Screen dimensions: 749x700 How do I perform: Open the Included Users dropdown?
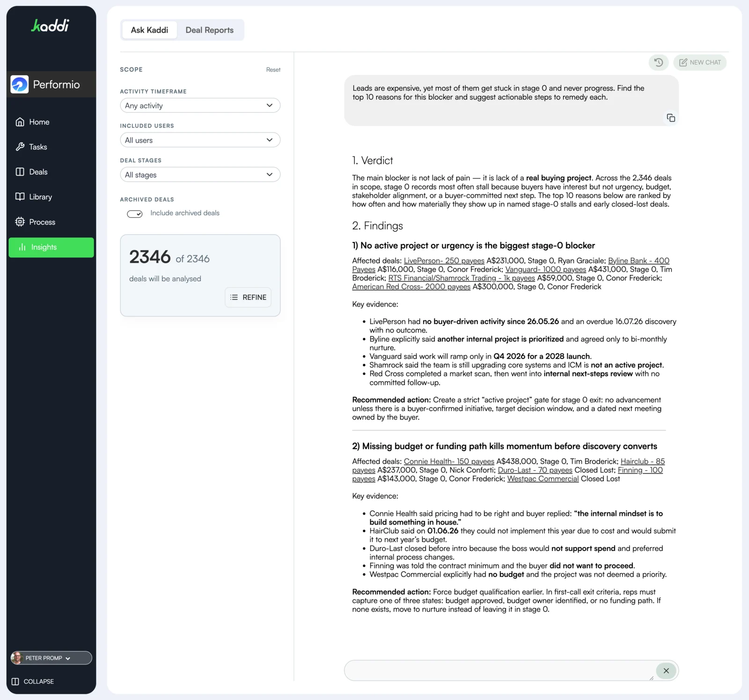[200, 140]
